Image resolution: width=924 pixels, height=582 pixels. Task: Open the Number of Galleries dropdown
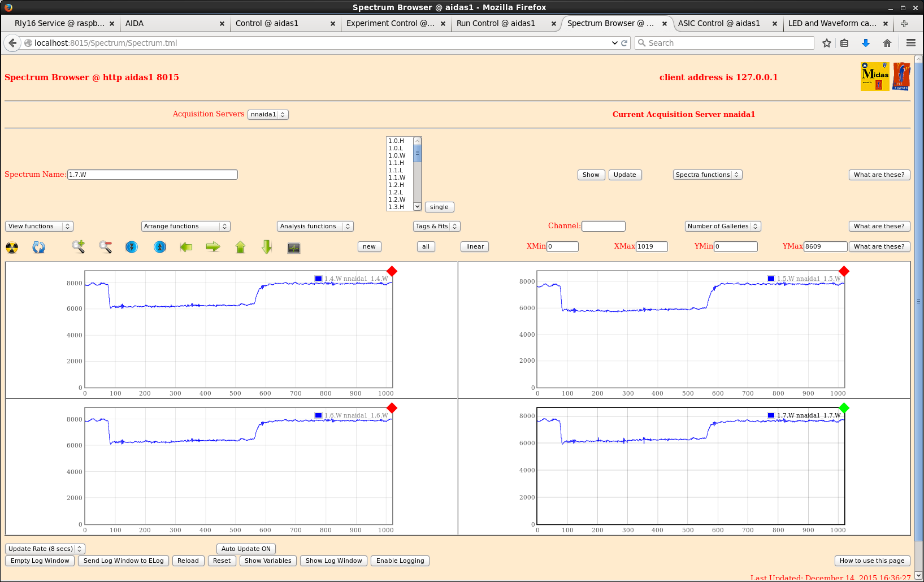[x=723, y=226]
